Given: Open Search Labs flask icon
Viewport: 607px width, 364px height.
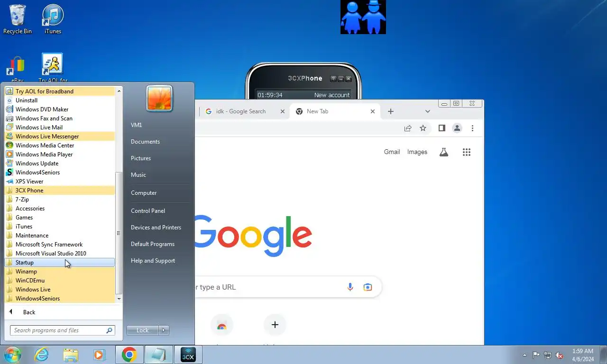Looking at the screenshot, I should coord(444,152).
